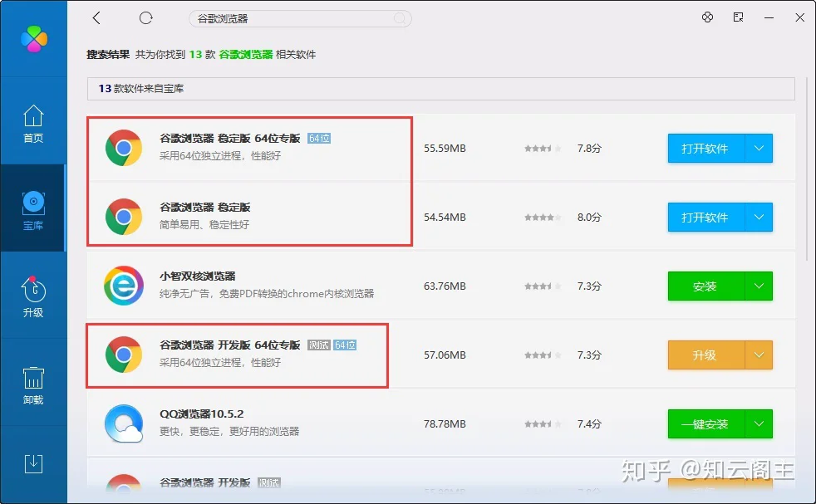Minimize the software manager window
This screenshot has height=504, width=816.
click(x=769, y=17)
